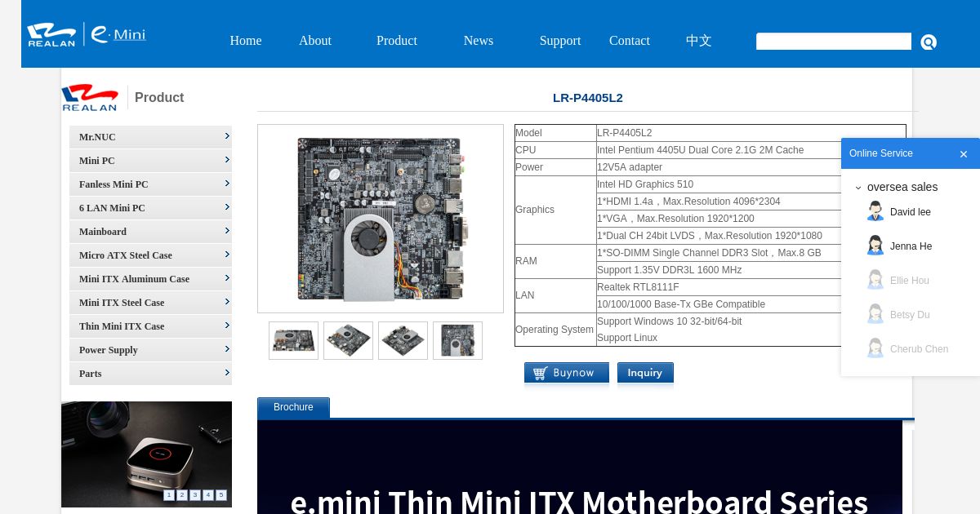Expand the Mini PC category arrow
This screenshot has width=980, height=514.
click(x=227, y=160)
